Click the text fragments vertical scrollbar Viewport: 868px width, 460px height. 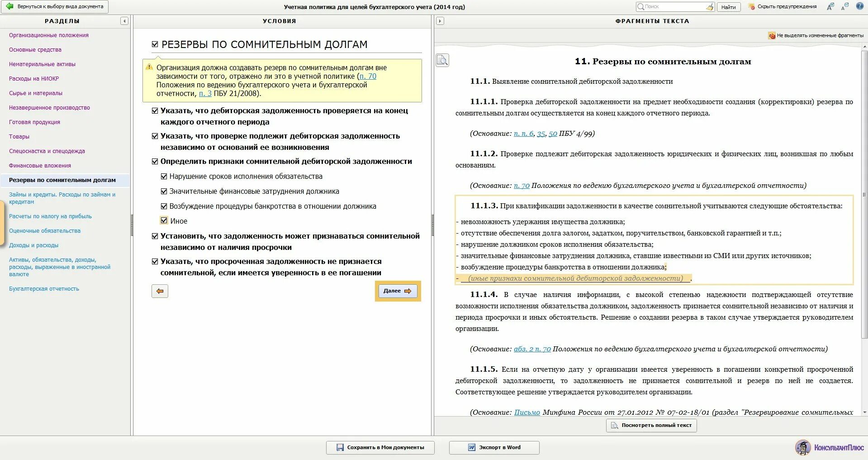pyautogui.click(x=864, y=195)
